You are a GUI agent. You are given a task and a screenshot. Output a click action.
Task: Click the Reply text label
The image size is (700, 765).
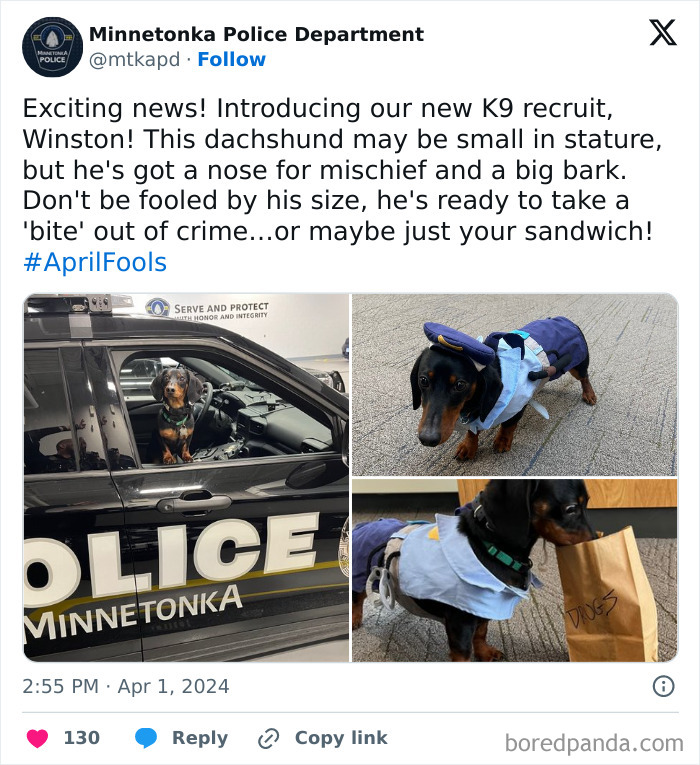tap(200, 738)
